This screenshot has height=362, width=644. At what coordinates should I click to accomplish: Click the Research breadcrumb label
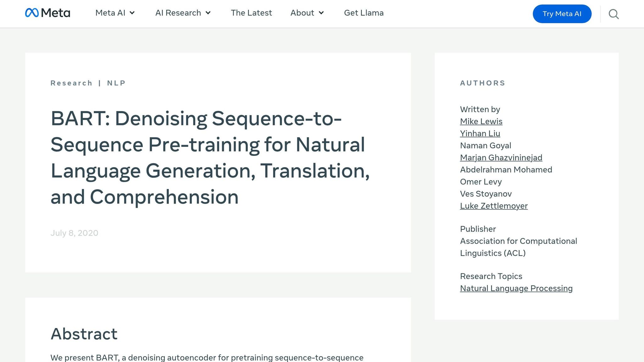click(x=71, y=83)
